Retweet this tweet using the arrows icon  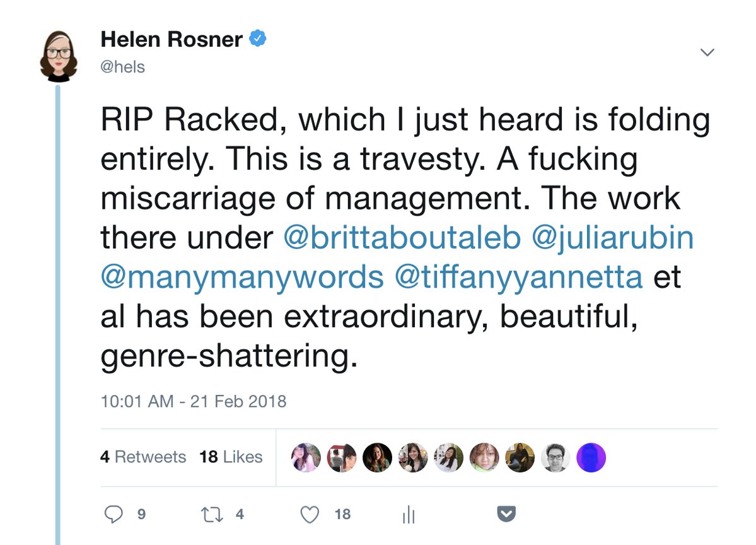[211, 515]
